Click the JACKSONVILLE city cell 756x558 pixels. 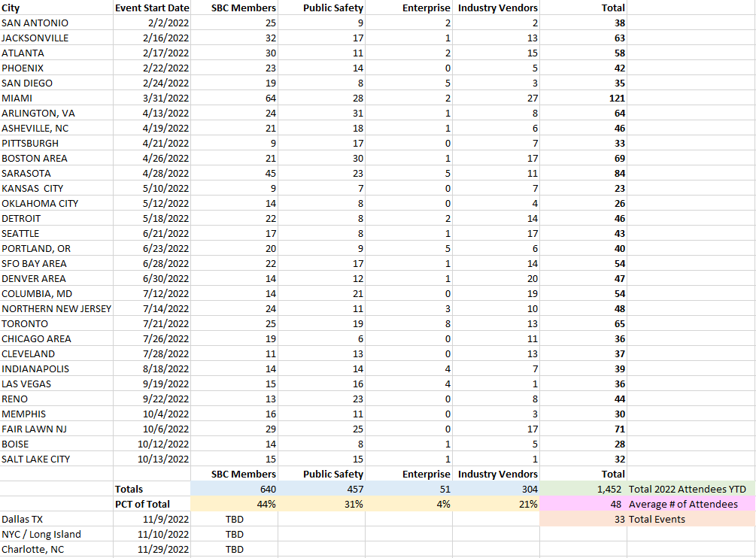click(x=56, y=38)
